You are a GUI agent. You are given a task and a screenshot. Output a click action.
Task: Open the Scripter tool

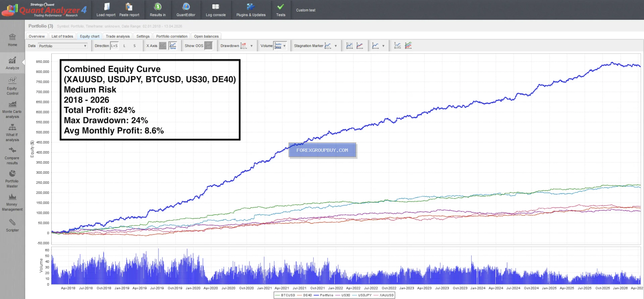point(12,225)
